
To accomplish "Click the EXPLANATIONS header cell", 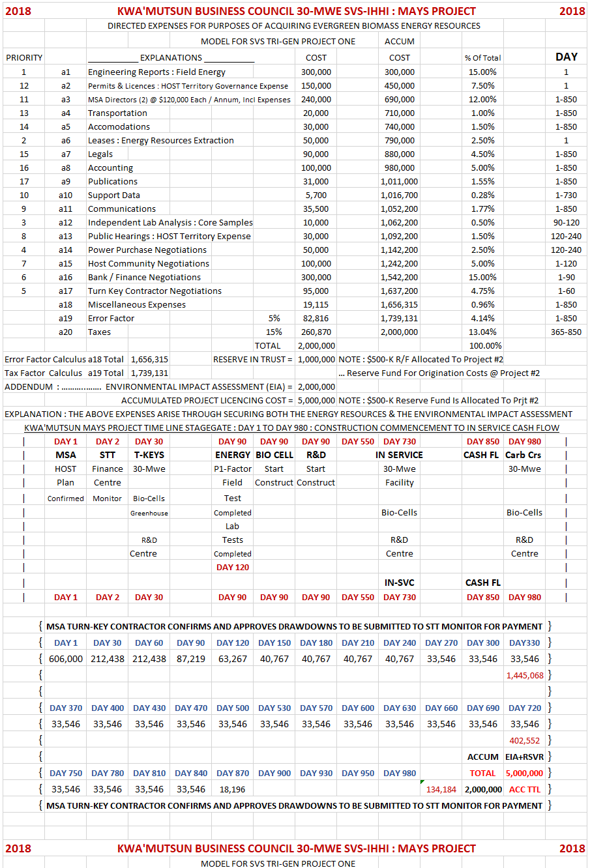I will point(171,57).
